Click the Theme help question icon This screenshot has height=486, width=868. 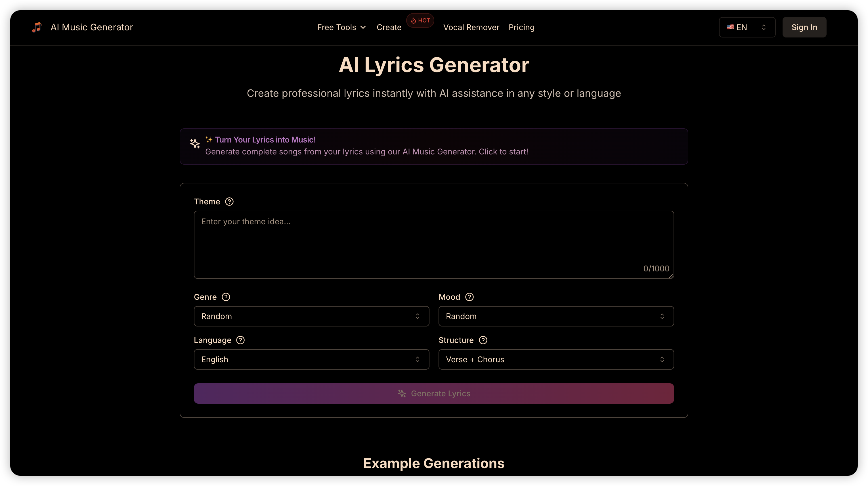click(x=229, y=202)
